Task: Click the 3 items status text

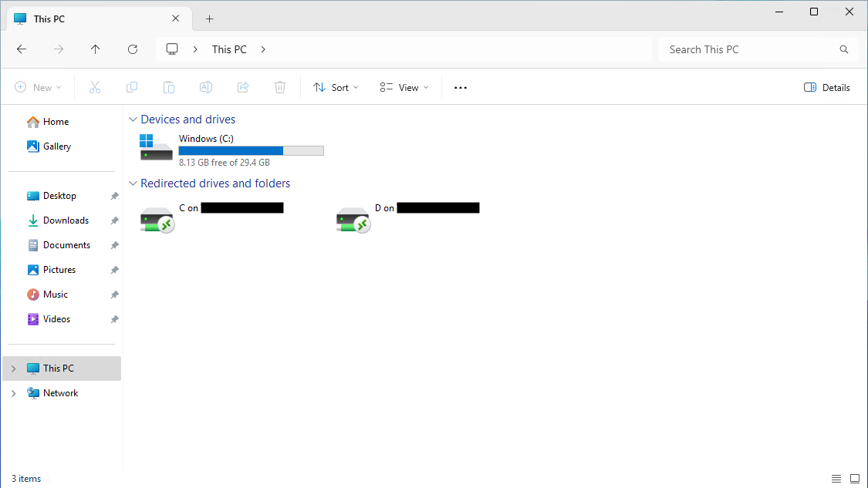Action: point(26,479)
